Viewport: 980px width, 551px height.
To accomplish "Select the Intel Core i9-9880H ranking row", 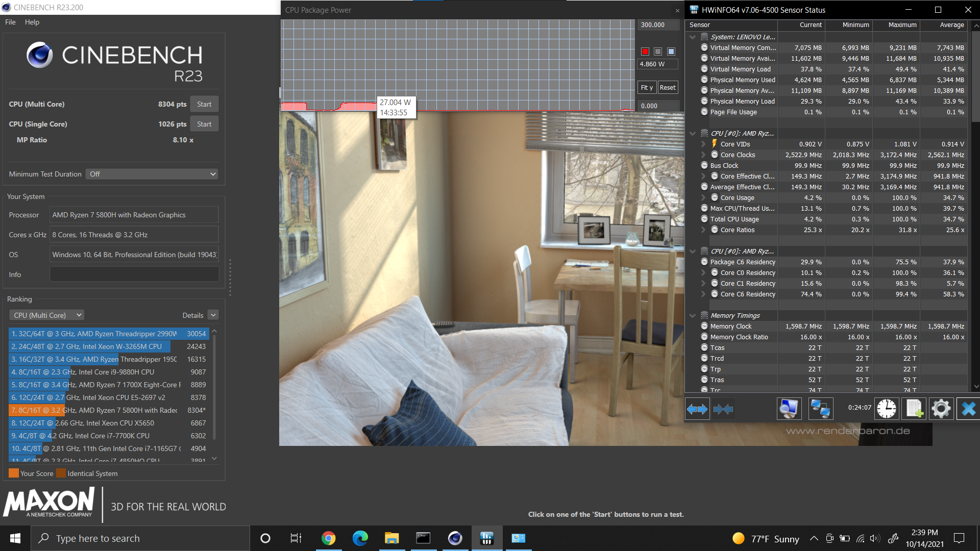I will tap(109, 372).
